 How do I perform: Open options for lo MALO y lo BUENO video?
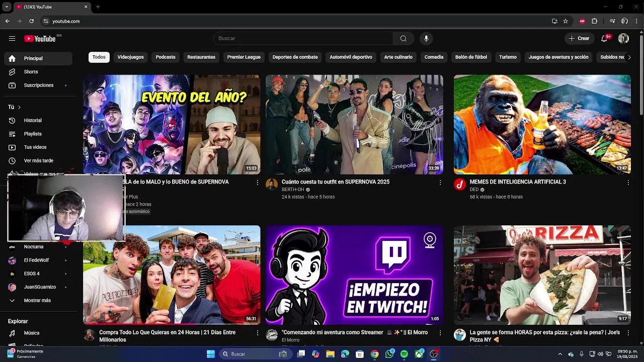coord(258,183)
